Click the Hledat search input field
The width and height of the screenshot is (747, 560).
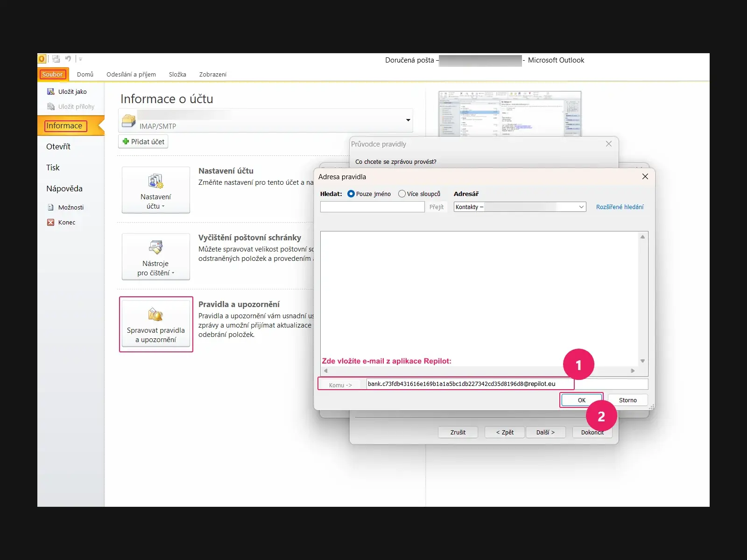(x=373, y=207)
